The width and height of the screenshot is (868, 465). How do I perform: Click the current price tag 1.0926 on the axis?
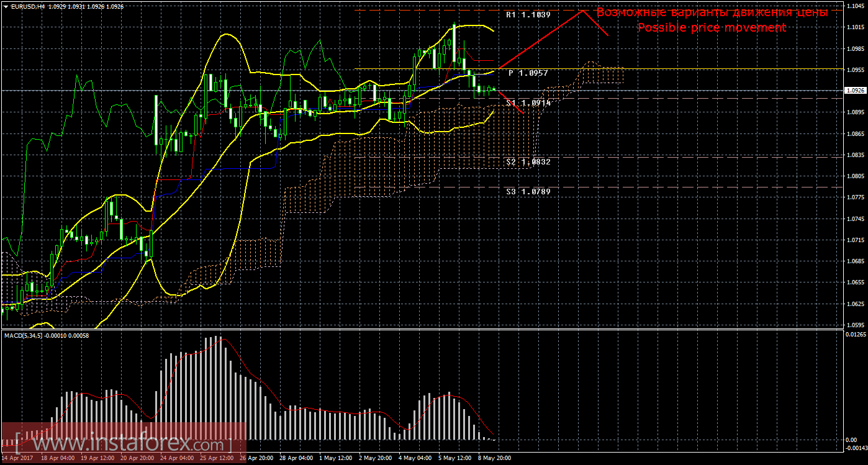(x=856, y=91)
